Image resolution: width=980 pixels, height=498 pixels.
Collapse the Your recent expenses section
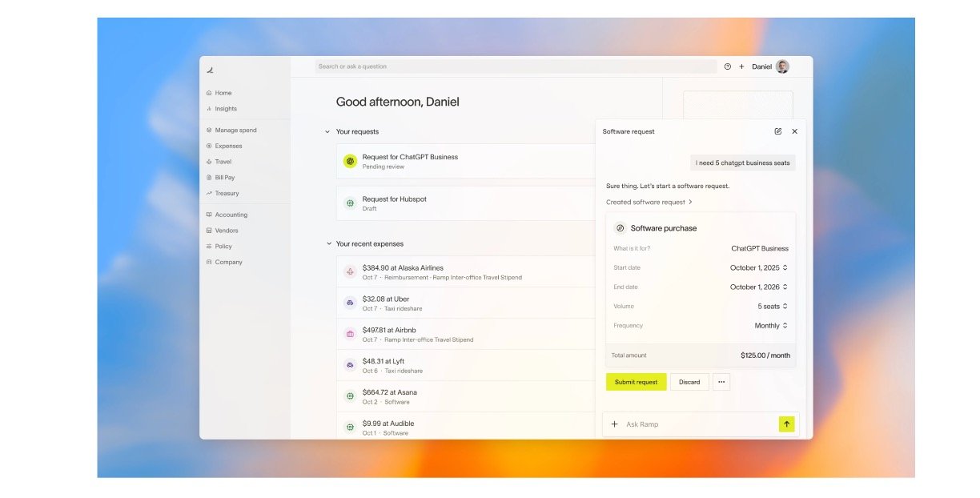(x=327, y=243)
